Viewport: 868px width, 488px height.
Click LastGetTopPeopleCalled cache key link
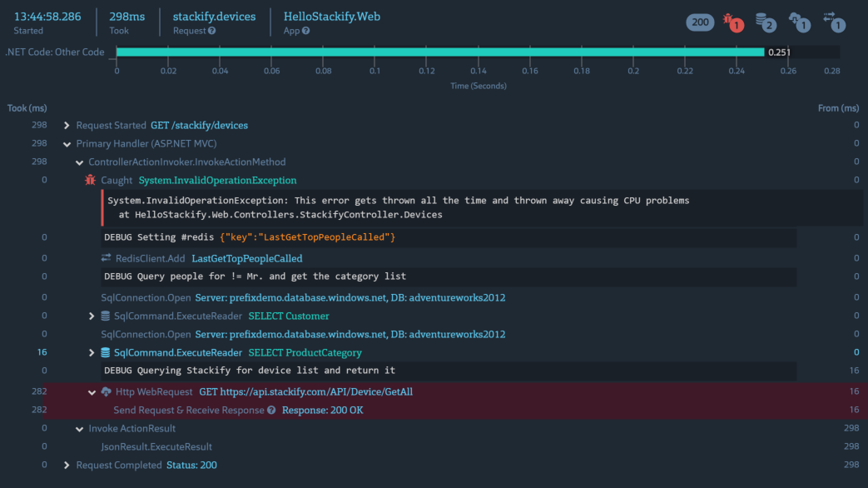tap(247, 258)
